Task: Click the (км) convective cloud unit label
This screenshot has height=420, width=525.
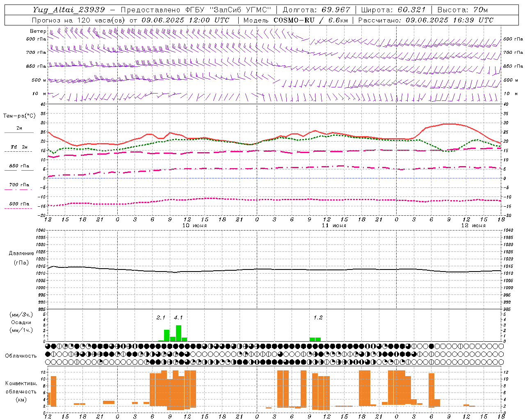Action: (x=21, y=399)
